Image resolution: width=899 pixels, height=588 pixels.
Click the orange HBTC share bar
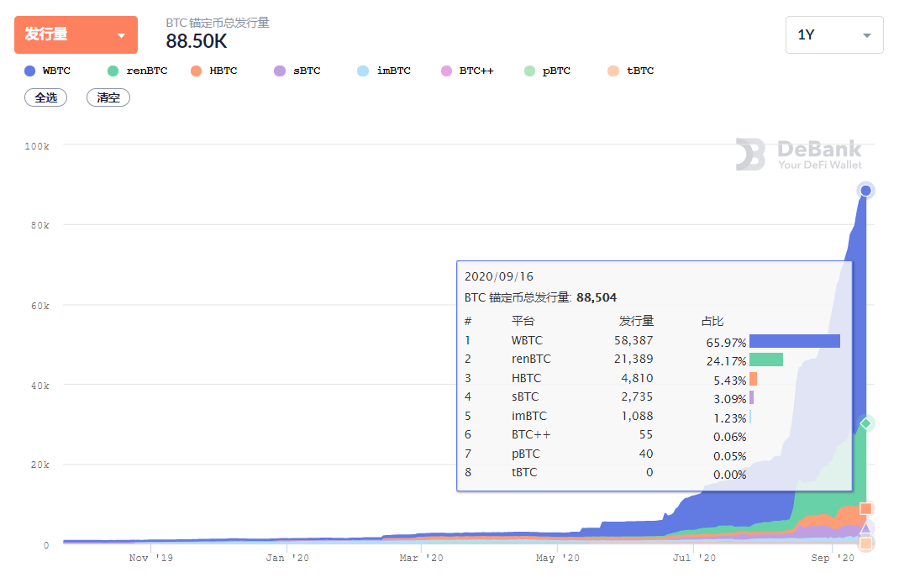point(754,379)
